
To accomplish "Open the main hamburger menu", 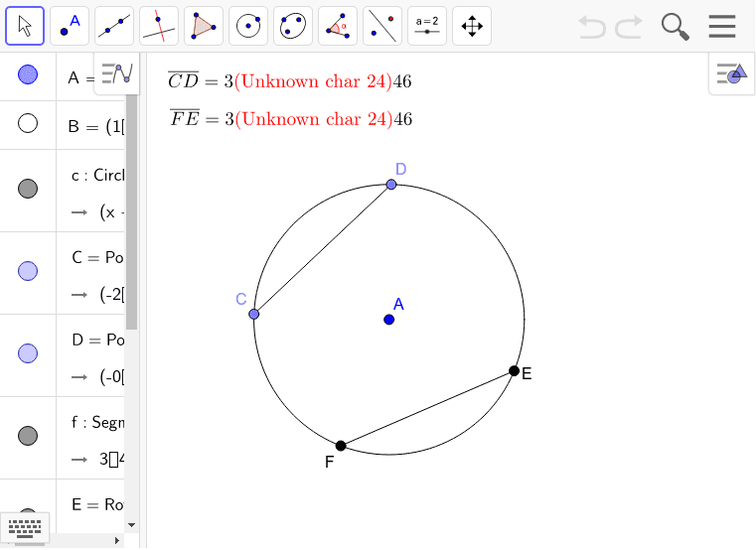I will [722, 26].
